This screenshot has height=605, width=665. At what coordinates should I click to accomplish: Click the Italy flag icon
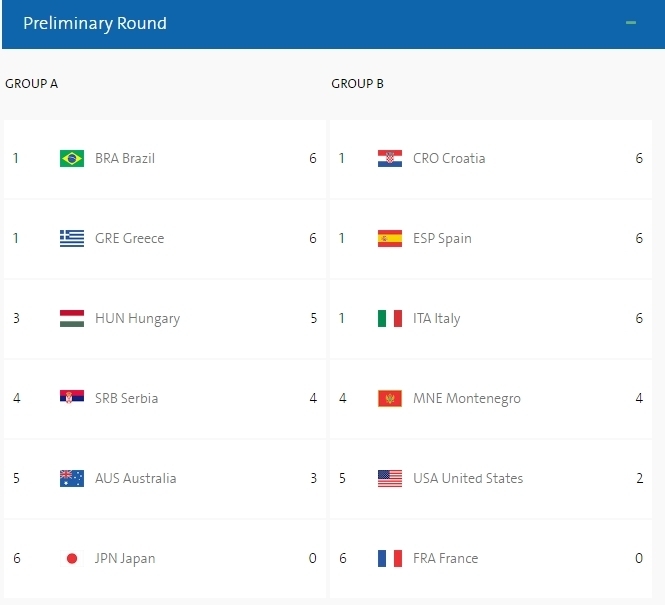[390, 318]
